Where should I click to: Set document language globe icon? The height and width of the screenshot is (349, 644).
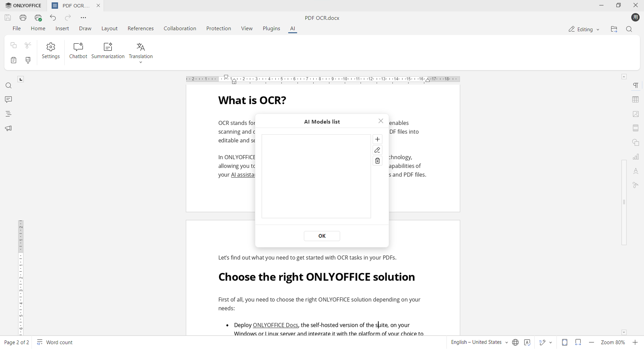coord(515,343)
